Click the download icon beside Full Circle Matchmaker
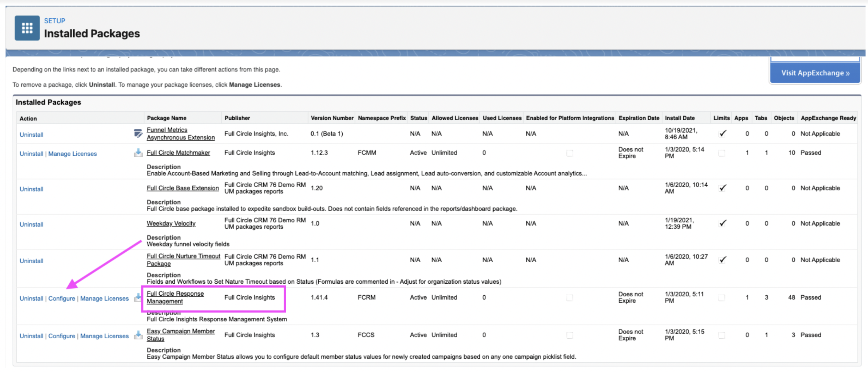The image size is (868, 372). tap(138, 153)
